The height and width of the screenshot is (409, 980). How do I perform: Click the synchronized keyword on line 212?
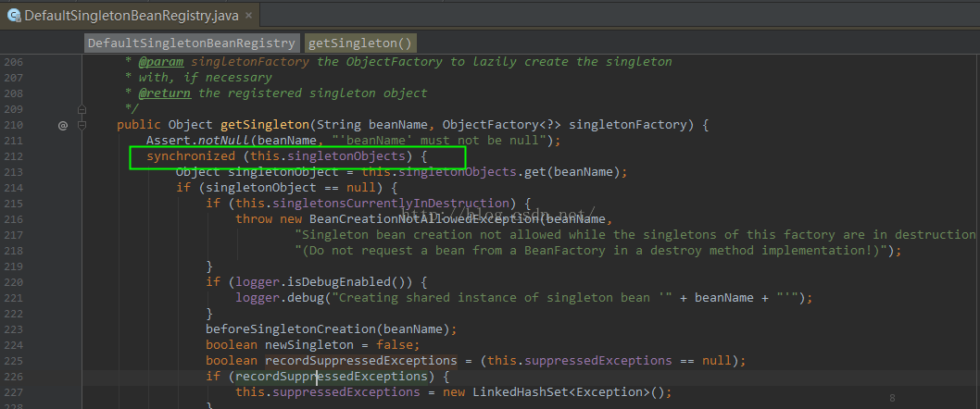click(x=191, y=156)
